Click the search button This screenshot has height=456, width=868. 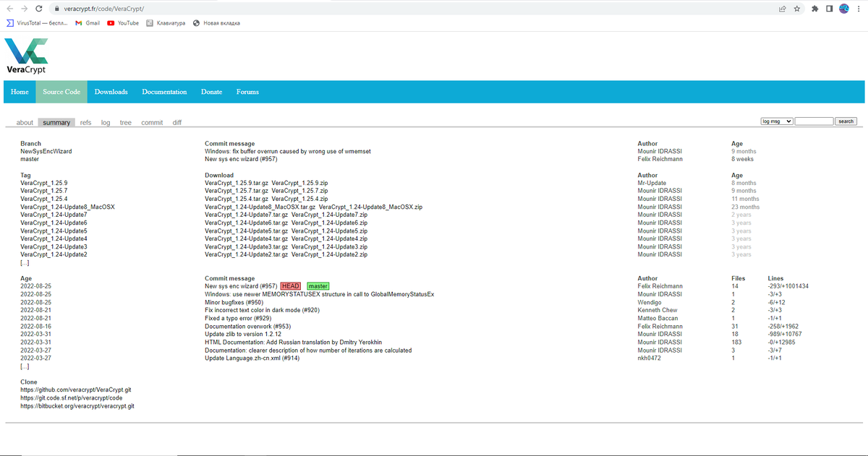click(x=846, y=121)
